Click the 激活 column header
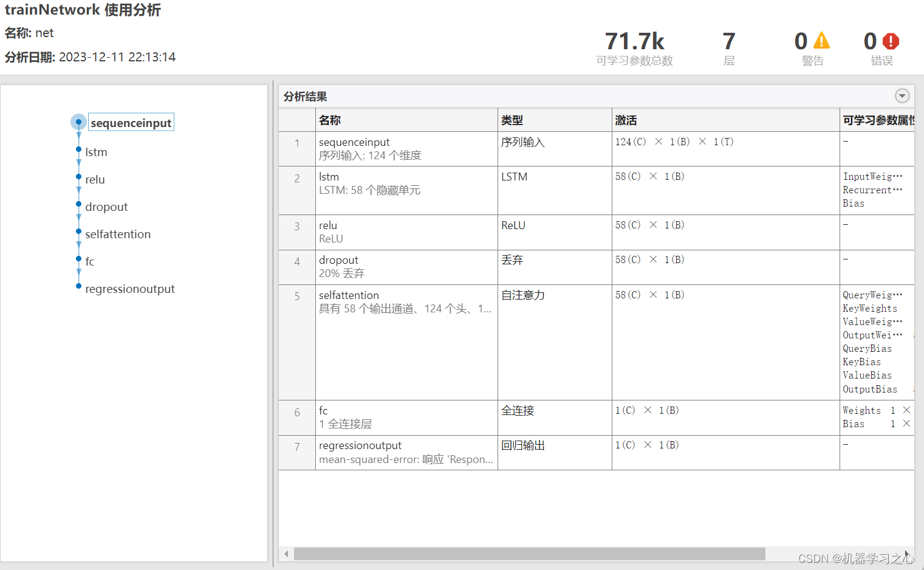Screen dimensions: 924x570 click(725, 120)
